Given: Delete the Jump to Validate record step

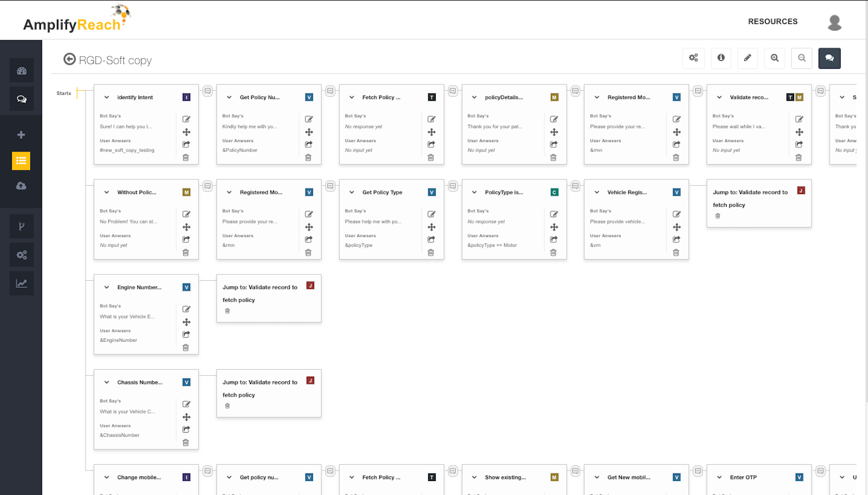Looking at the screenshot, I should tap(227, 310).
